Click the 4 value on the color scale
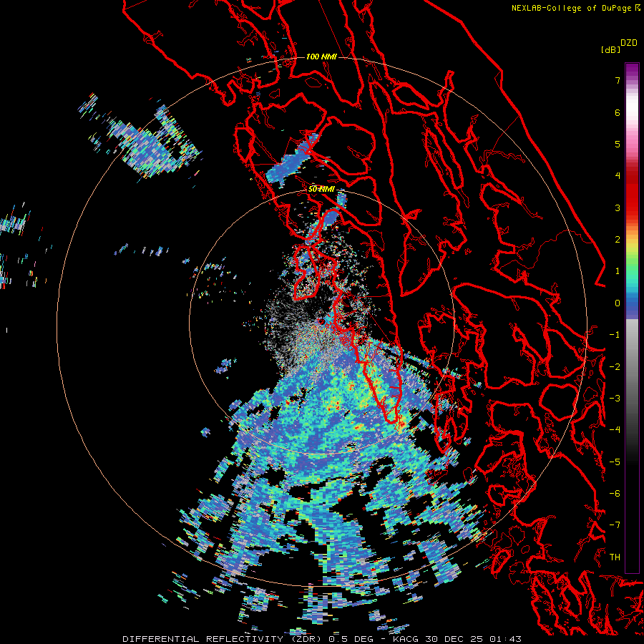The image size is (644, 644). (x=618, y=176)
